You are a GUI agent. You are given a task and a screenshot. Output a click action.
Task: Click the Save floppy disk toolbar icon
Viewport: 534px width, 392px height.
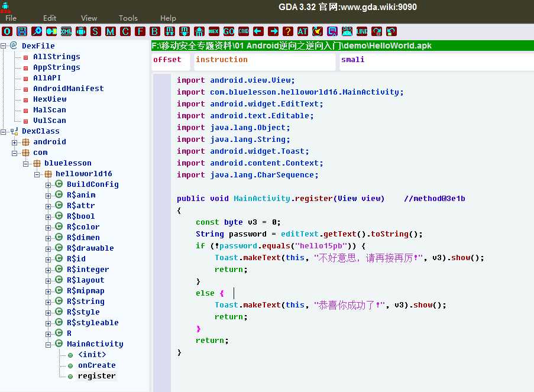pyautogui.click(x=22, y=32)
